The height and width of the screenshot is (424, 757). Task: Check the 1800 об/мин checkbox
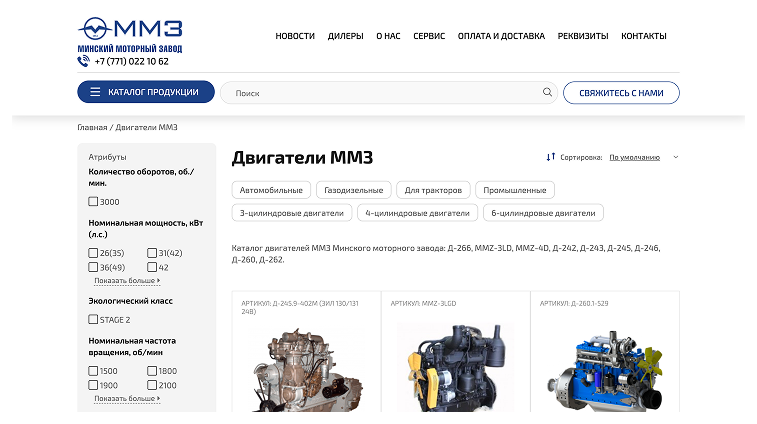pyautogui.click(x=152, y=371)
